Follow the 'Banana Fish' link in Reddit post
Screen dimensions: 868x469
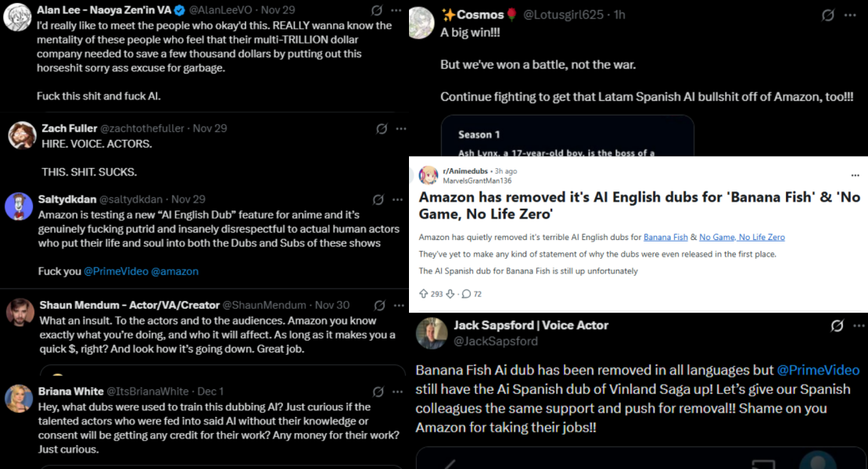(665, 237)
